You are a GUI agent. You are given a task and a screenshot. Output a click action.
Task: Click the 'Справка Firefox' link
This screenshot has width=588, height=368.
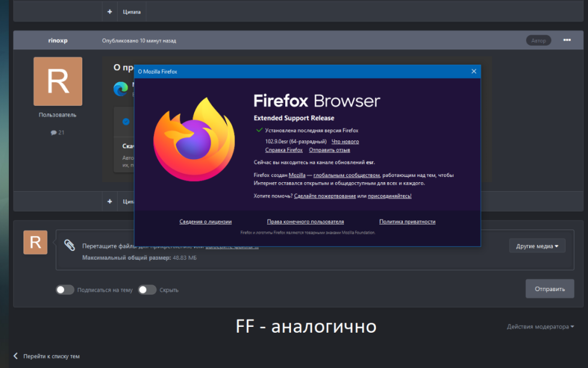[x=283, y=150]
